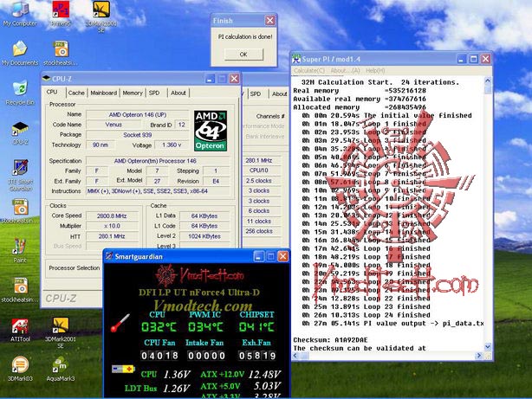Open the About...(A) menu in Super PI
532x399 pixels.
[x=345, y=70]
